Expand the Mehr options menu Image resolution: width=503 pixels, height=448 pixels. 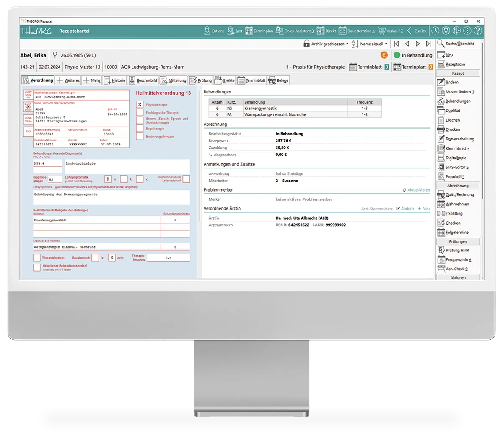[91, 80]
